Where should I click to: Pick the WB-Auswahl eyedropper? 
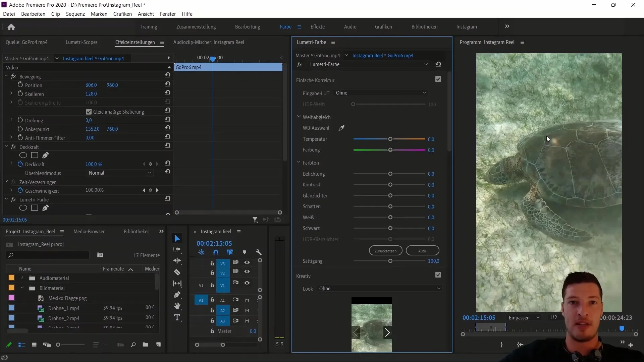(341, 128)
